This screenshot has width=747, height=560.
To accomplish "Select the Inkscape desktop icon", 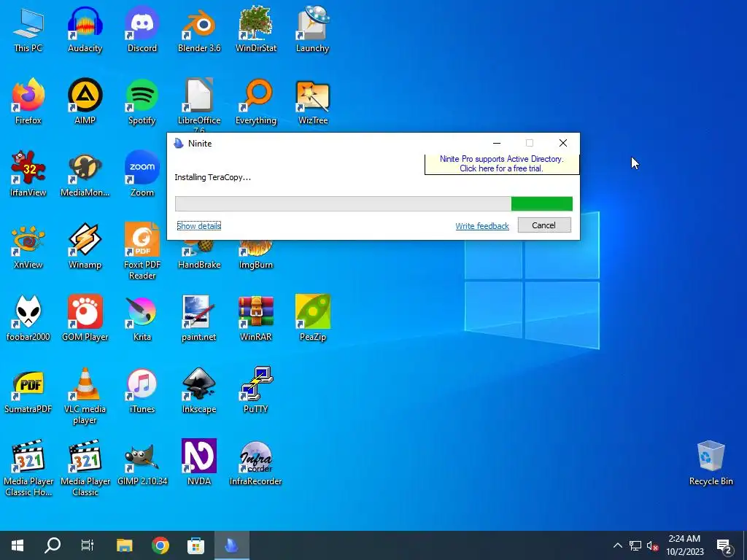I will pyautogui.click(x=199, y=391).
